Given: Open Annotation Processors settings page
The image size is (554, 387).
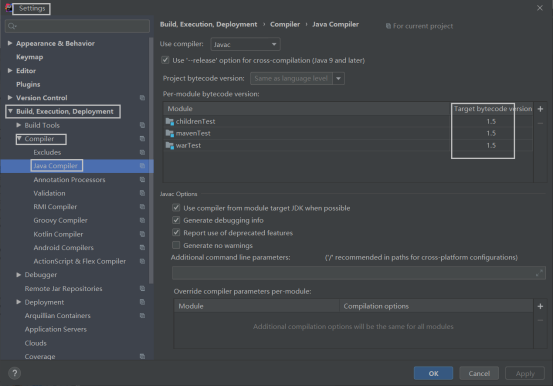Looking at the screenshot, I should [x=69, y=180].
